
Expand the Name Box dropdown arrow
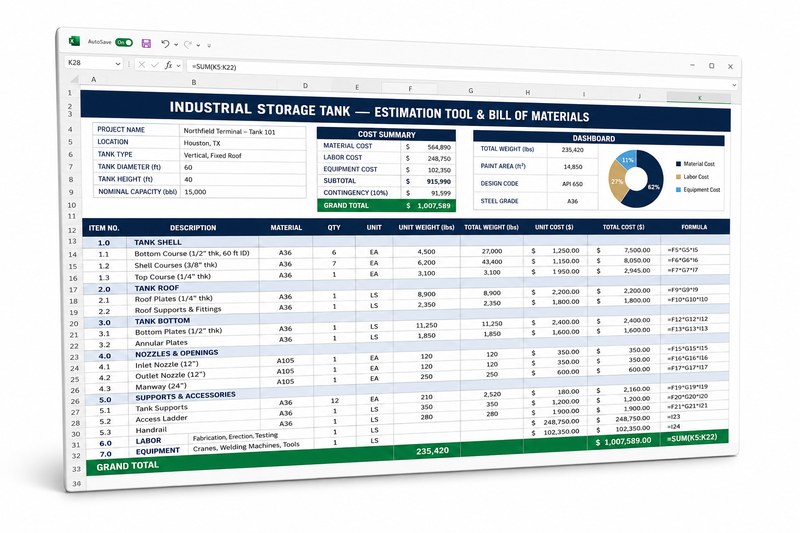[x=118, y=64]
